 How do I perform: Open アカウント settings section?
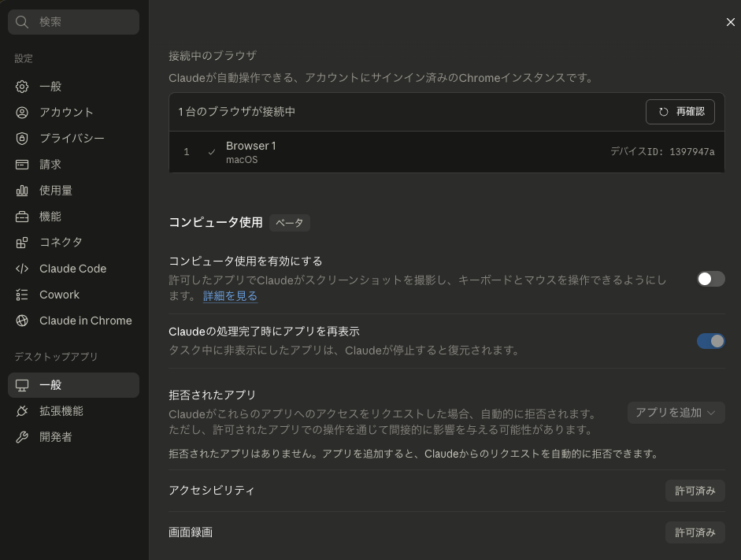tap(73, 113)
